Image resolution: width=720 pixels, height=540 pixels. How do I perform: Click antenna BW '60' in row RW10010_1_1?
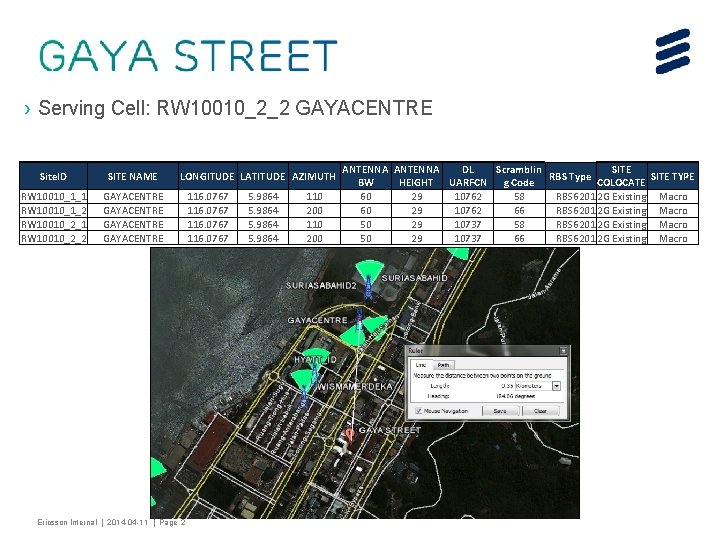pos(366,197)
